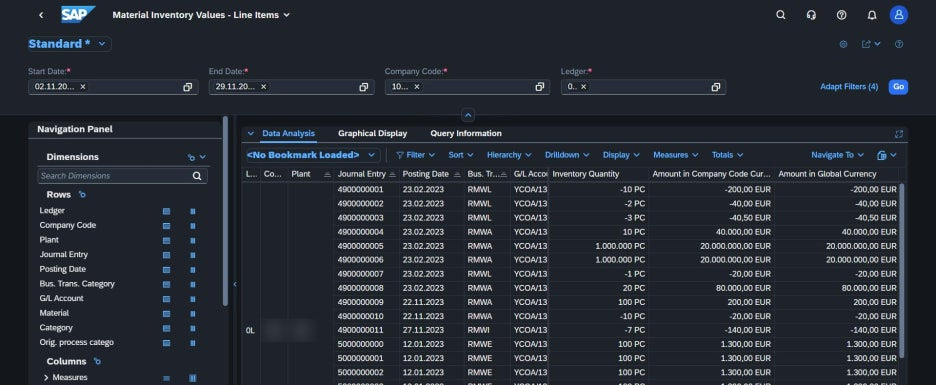Click the Journal Entry column header
The height and width of the screenshot is (385, 936).
[366, 174]
